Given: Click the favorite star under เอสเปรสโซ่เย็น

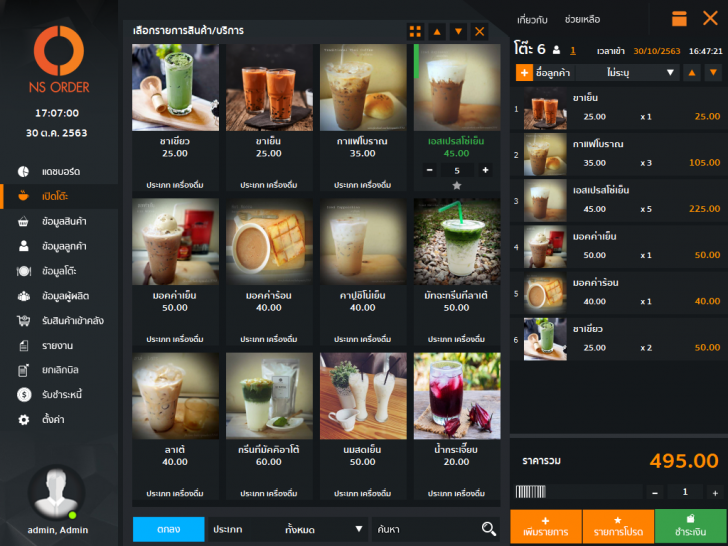Looking at the screenshot, I should (x=457, y=186).
